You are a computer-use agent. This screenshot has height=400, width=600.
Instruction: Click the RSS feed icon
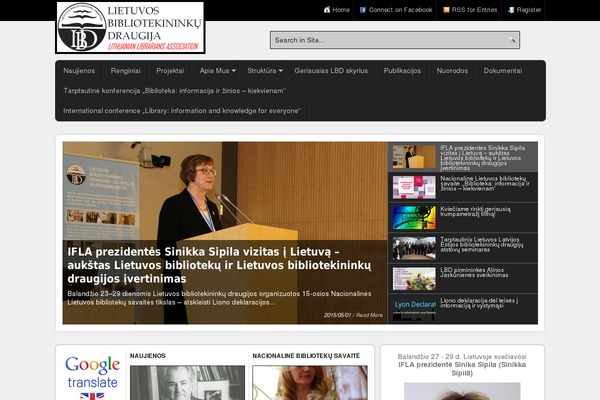point(446,10)
